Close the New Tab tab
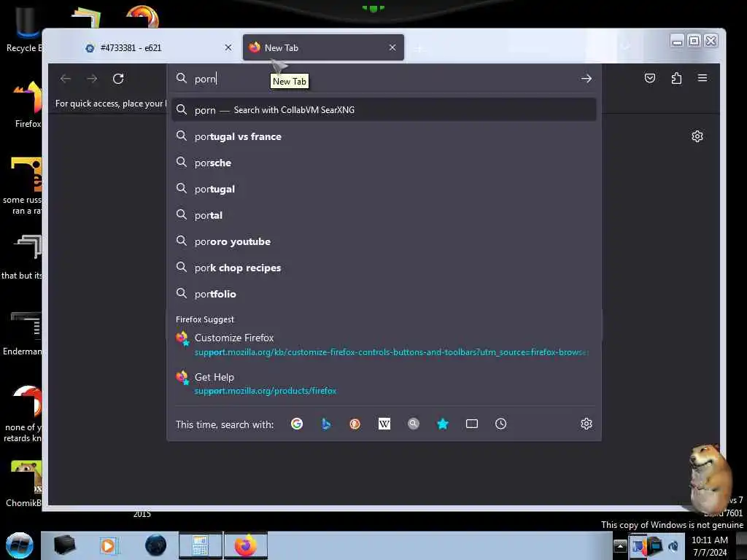The height and width of the screenshot is (560, 747). click(x=392, y=47)
